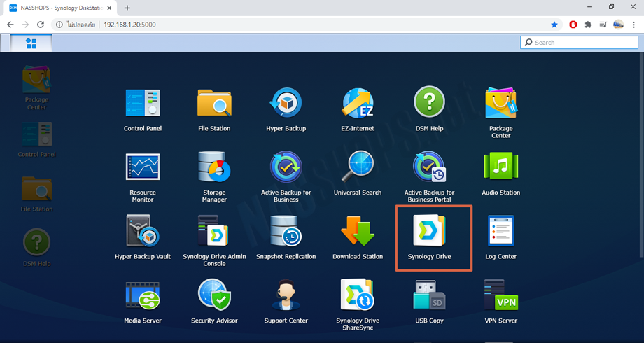The height and width of the screenshot is (343, 644).
Task: Open USB Copy
Action: (429, 302)
